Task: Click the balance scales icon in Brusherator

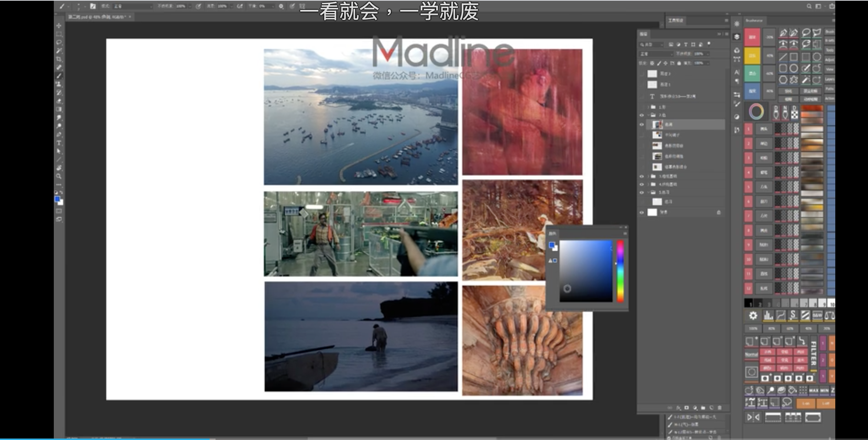Action: (x=829, y=316)
